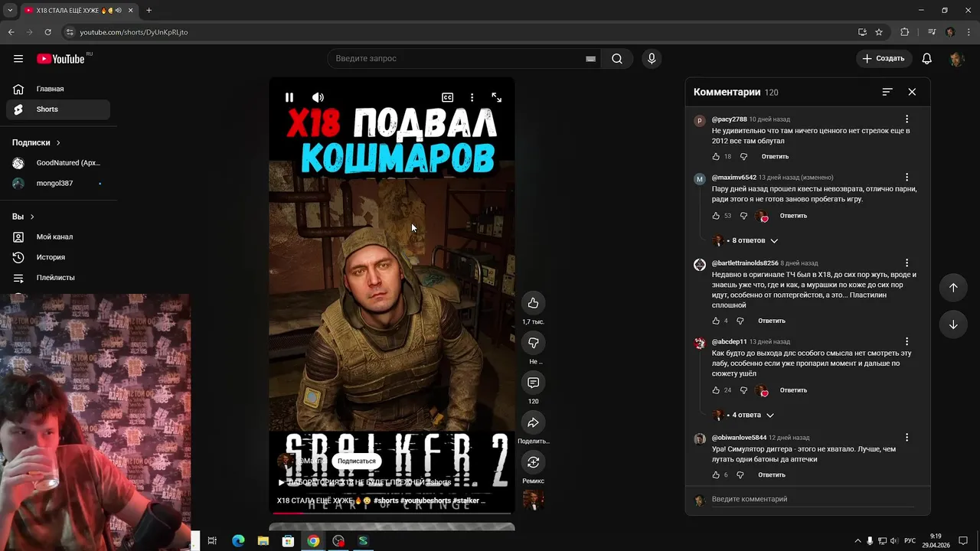Viewport: 980px width, 551px height.
Task: Like the Short with 1,7 тыс. likes
Action: coord(534,303)
